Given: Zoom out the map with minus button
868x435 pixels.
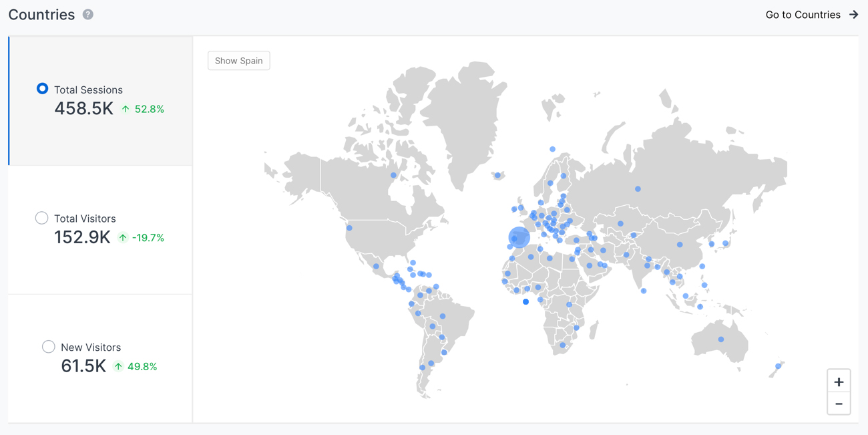Looking at the screenshot, I should pos(839,404).
